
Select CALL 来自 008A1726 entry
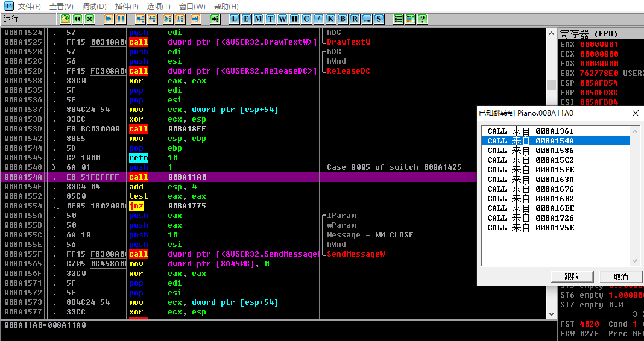point(555,218)
